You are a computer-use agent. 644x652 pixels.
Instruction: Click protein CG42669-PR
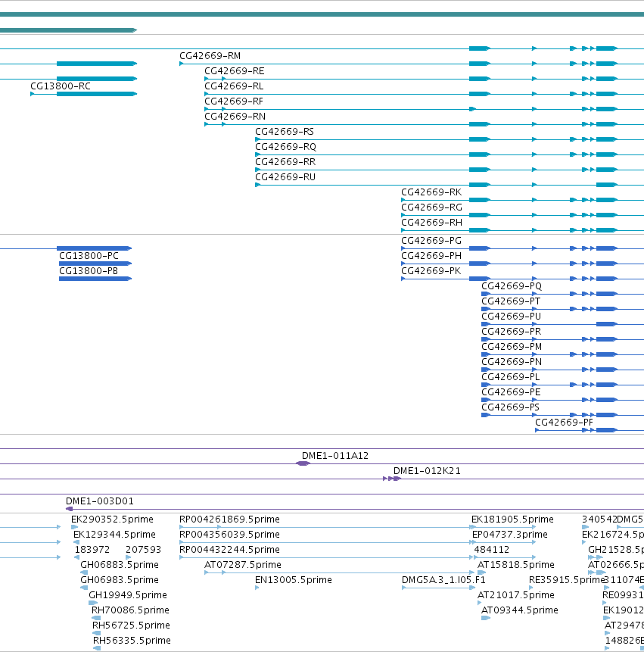[511, 332]
